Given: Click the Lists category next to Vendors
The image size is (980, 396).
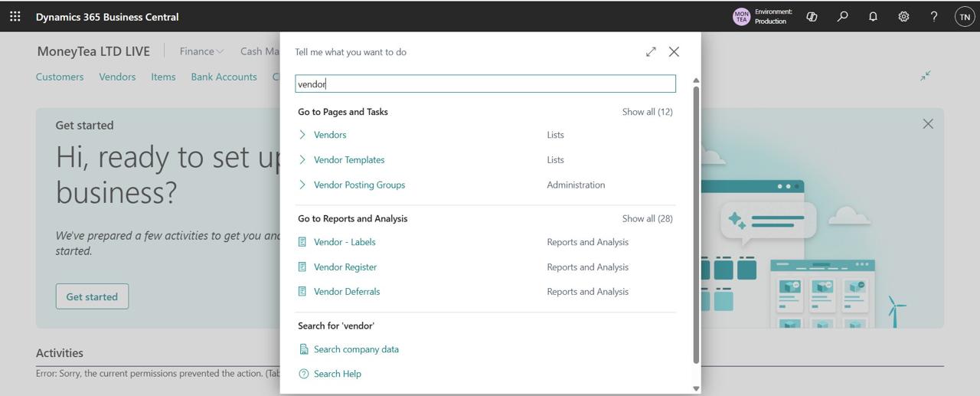Looking at the screenshot, I should 555,135.
